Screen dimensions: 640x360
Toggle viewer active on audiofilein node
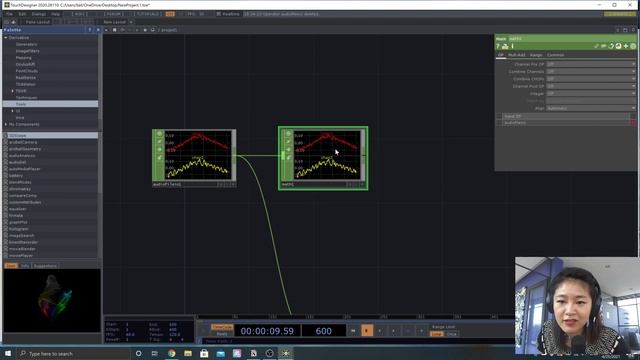click(x=233, y=184)
